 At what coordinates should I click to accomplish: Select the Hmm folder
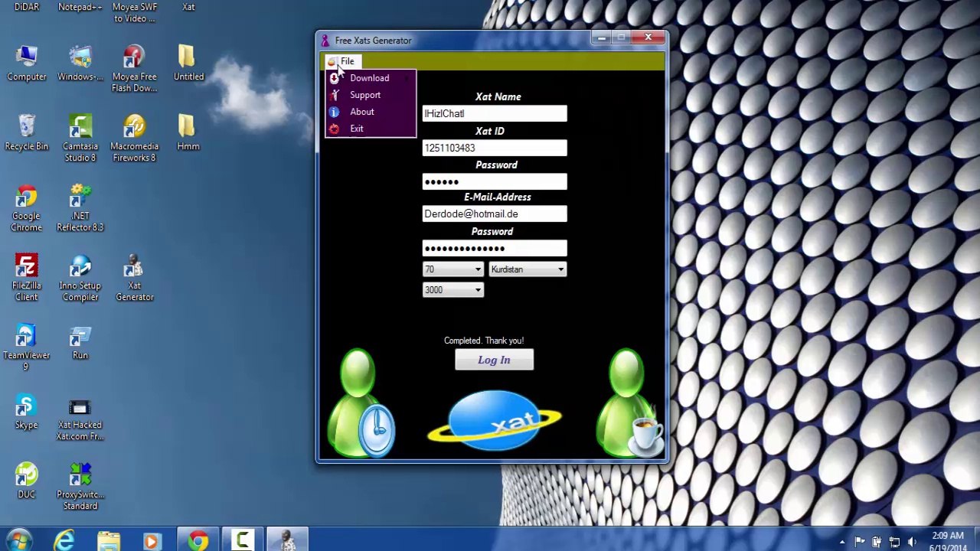[x=188, y=133]
